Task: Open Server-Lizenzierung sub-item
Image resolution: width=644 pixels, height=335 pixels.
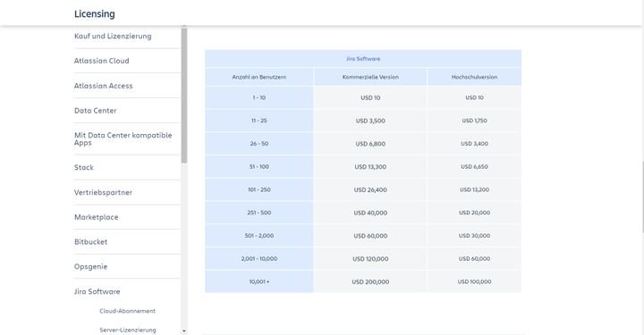Action: (128, 330)
